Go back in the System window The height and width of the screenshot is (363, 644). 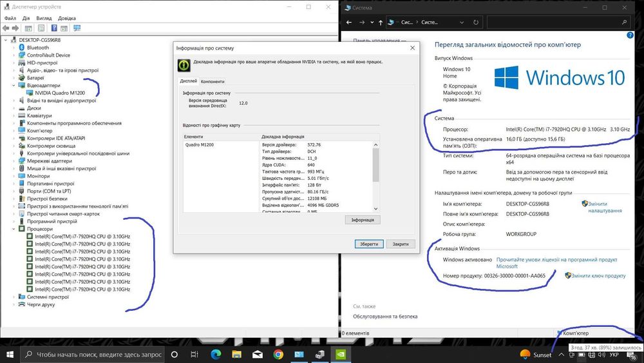[349, 22]
